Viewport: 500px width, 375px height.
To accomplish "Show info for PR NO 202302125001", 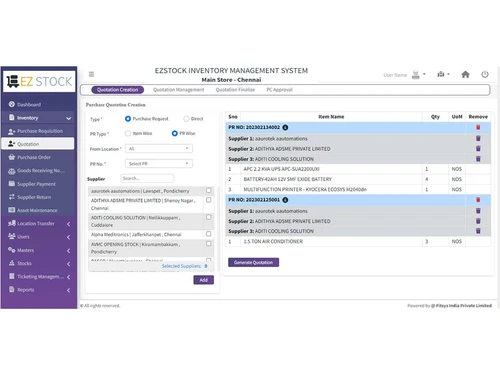I will pos(285,200).
